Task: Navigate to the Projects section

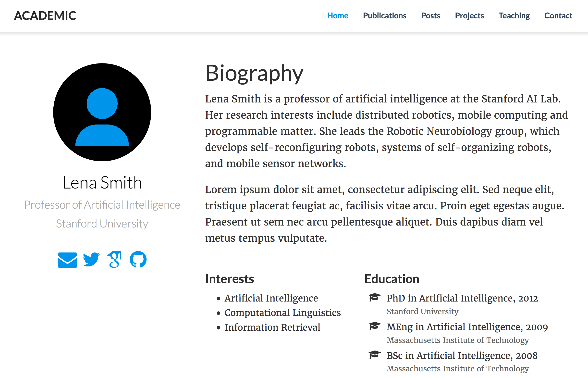Action: point(469,16)
